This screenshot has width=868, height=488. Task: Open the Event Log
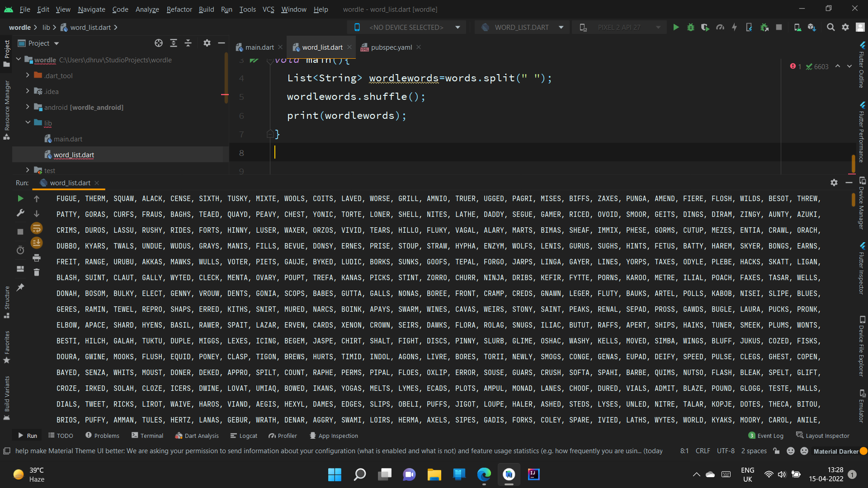click(x=766, y=436)
